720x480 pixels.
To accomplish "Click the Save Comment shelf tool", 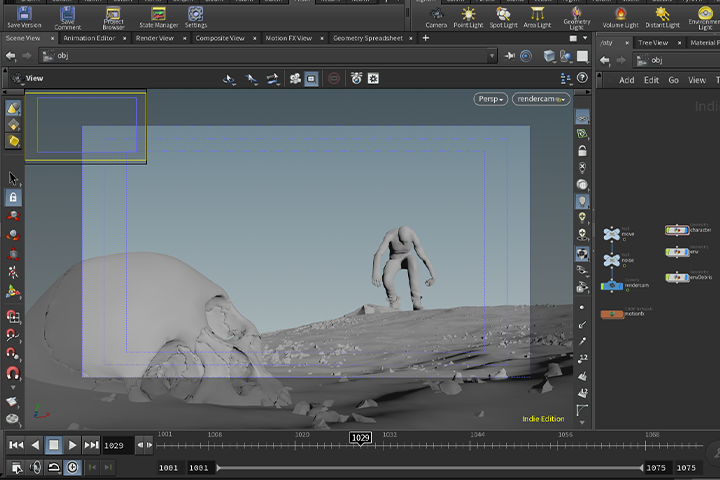I will pyautogui.click(x=68, y=18).
